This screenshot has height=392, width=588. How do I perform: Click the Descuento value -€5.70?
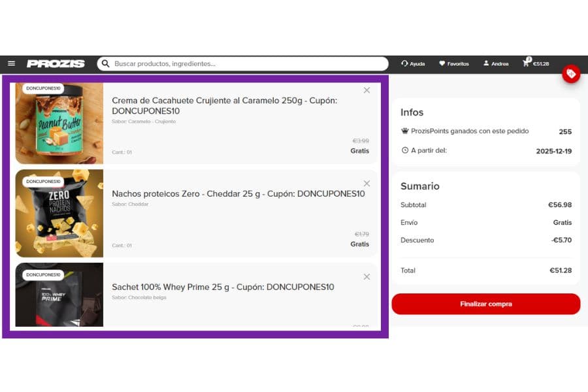click(x=561, y=240)
